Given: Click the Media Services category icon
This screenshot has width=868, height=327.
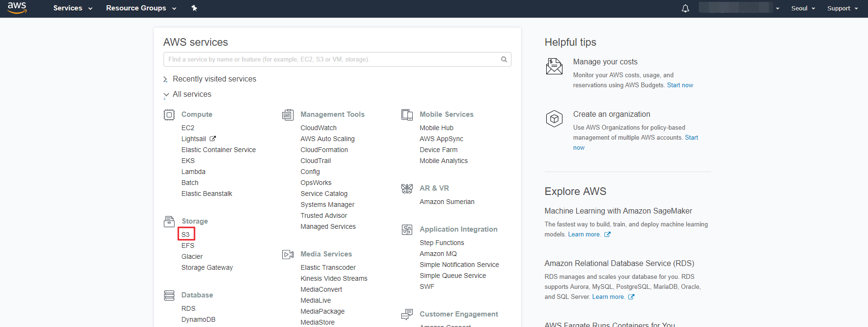Looking at the screenshot, I should (288, 255).
